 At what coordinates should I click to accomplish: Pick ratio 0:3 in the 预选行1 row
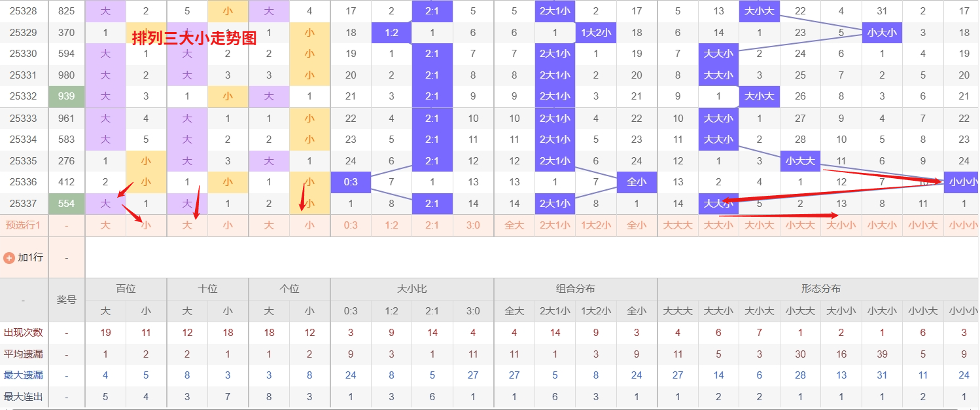(351, 225)
